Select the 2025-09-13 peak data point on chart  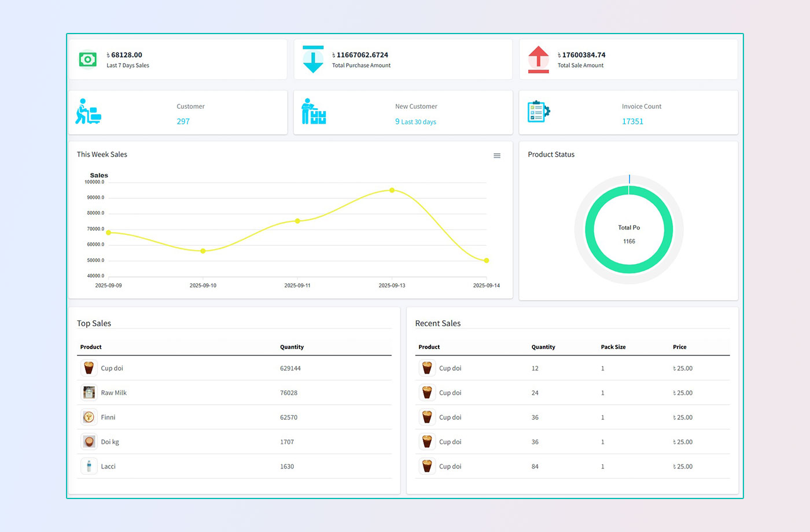392,190
